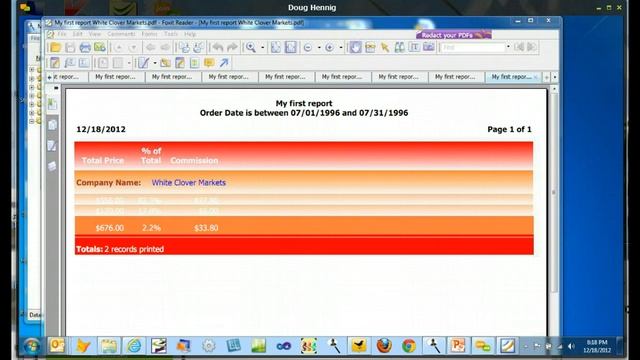Select the pencil drawing tool

click(143, 63)
